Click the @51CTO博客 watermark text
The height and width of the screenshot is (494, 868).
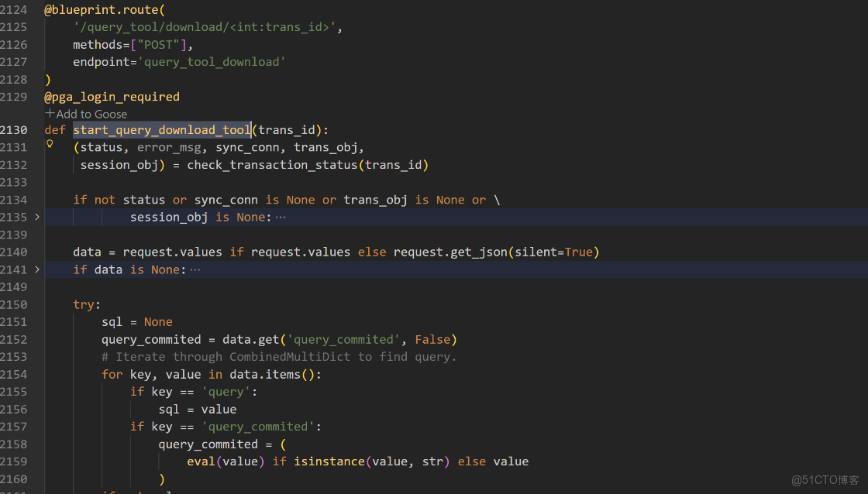click(x=824, y=479)
